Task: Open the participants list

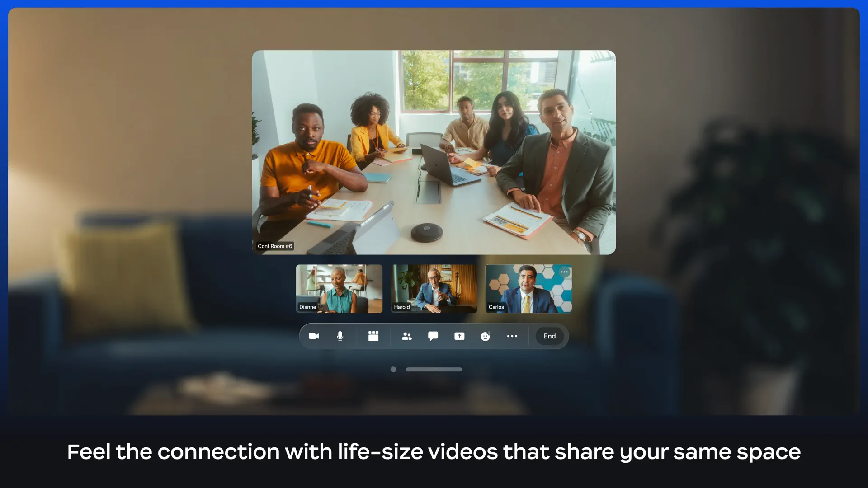Action: (x=406, y=336)
